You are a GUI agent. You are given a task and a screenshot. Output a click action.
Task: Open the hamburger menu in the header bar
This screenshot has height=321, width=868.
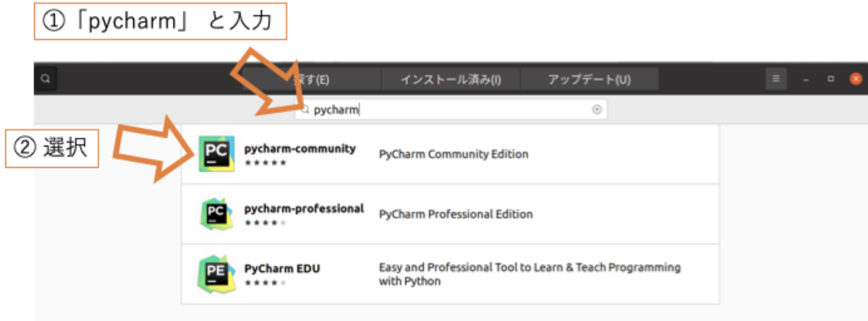coord(776,79)
